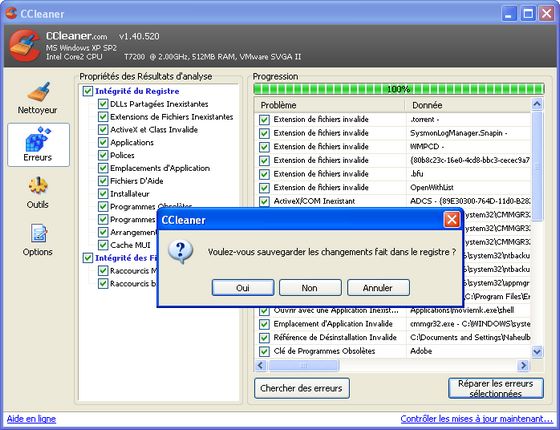
Task: Click the horizontal scrollbar thumb
Action: point(304,365)
